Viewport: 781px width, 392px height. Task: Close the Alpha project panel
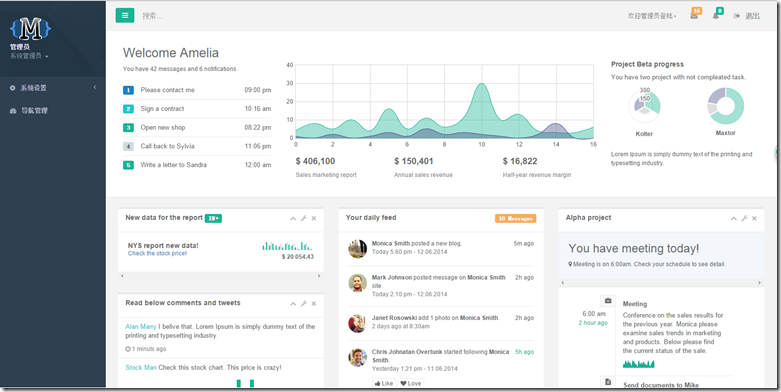click(755, 218)
